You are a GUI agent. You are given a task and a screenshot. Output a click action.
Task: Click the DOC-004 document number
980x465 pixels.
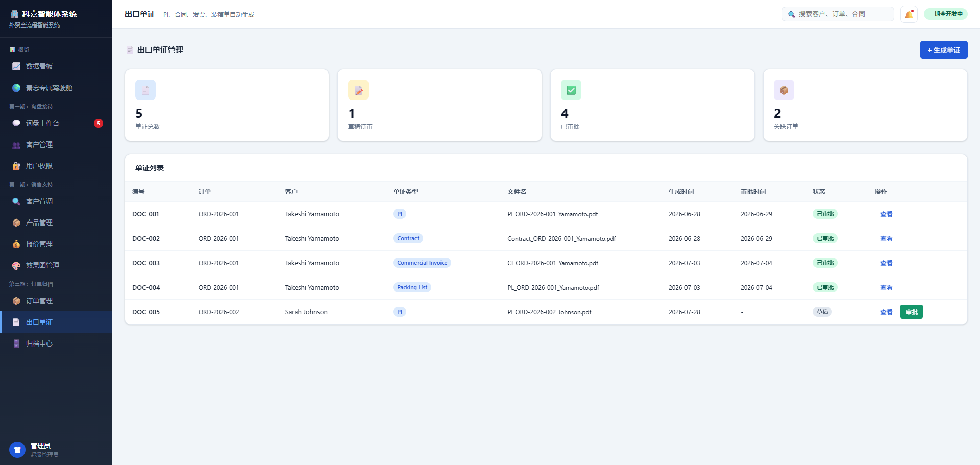point(146,287)
